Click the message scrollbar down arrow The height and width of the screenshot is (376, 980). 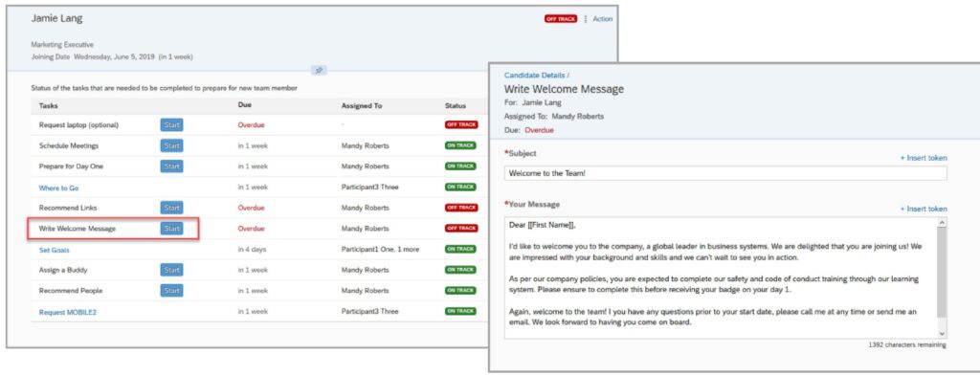click(x=943, y=334)
